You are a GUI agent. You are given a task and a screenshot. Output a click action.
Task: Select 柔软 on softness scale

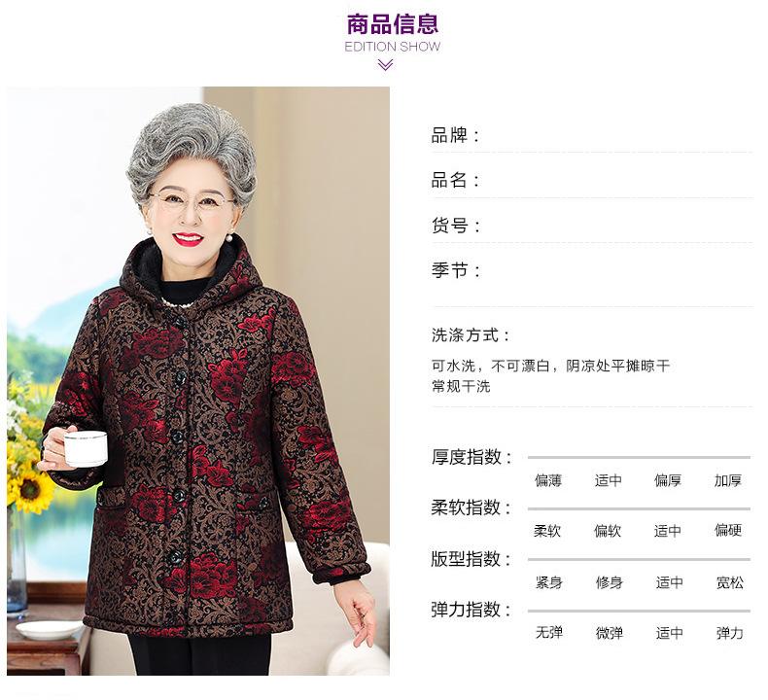click(547, 531)
